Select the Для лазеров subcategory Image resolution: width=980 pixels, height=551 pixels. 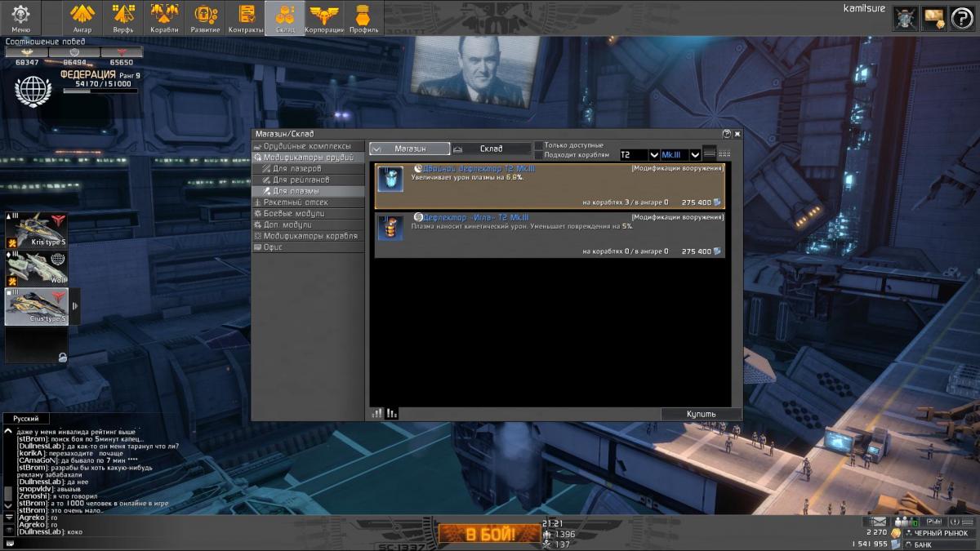pyautogui.click(x=291, y=168)
